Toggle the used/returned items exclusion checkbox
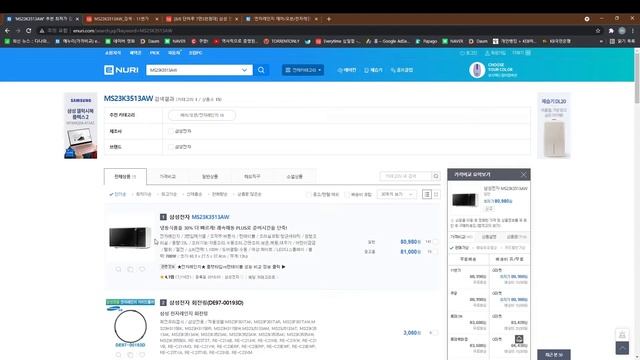The height and width of the screenshot is (360, 640). click(309, 194)
